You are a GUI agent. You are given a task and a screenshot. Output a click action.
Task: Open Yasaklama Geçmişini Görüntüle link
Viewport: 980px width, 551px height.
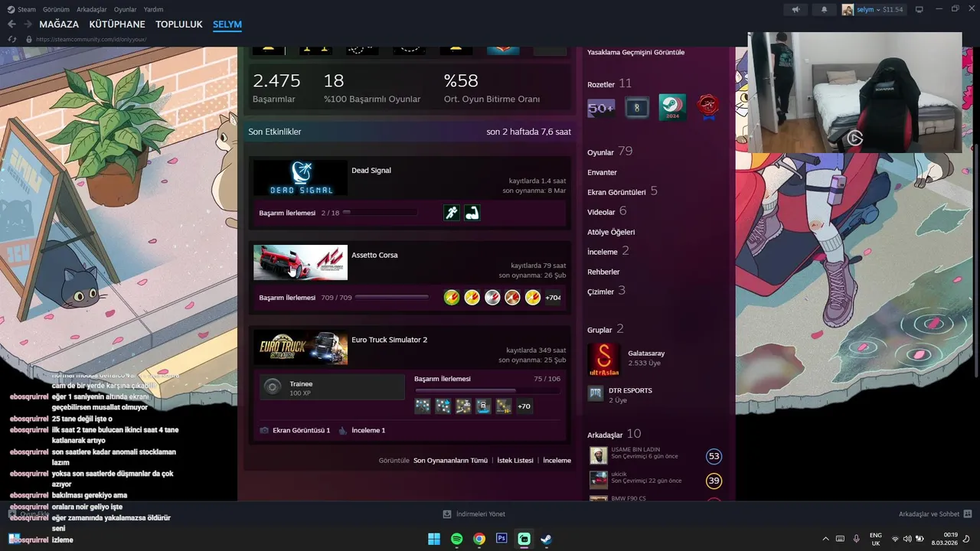[635, 52]
